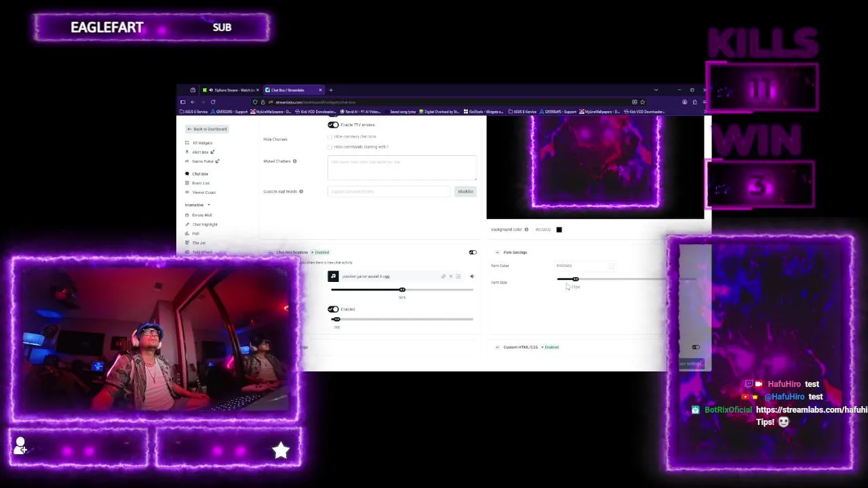
Task: Play the notification sound with speaker icon
Action: 472,277
